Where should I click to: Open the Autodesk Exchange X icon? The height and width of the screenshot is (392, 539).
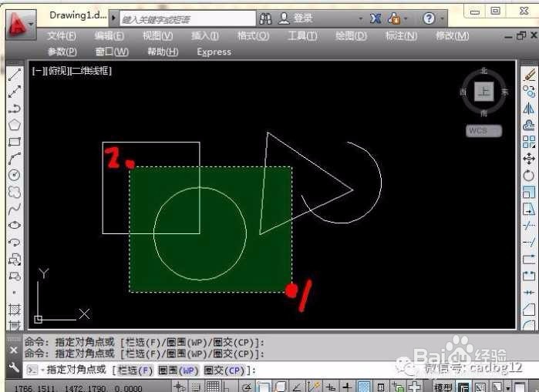(376, 18)
